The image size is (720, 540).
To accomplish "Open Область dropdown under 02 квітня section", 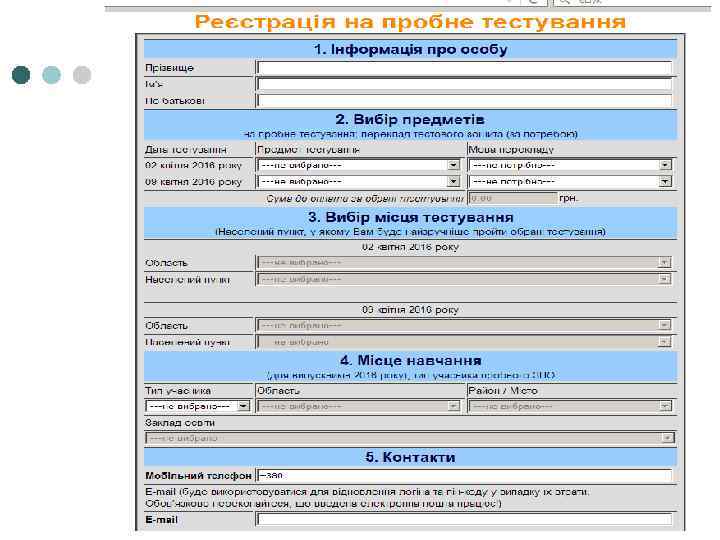I will [464, 263].
